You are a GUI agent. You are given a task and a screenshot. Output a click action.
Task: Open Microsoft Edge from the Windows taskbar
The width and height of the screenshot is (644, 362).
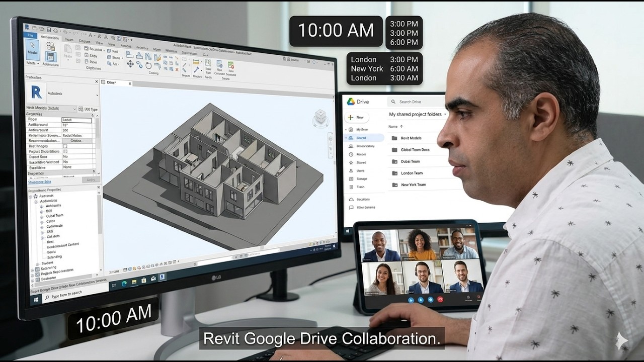tap(124, 284)
